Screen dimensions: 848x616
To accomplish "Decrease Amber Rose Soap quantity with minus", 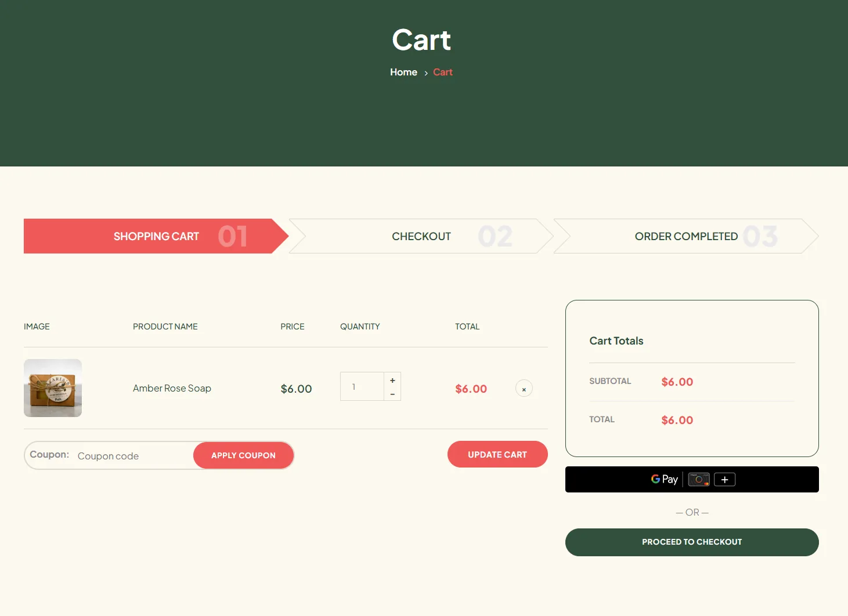I will click(392, 394).
